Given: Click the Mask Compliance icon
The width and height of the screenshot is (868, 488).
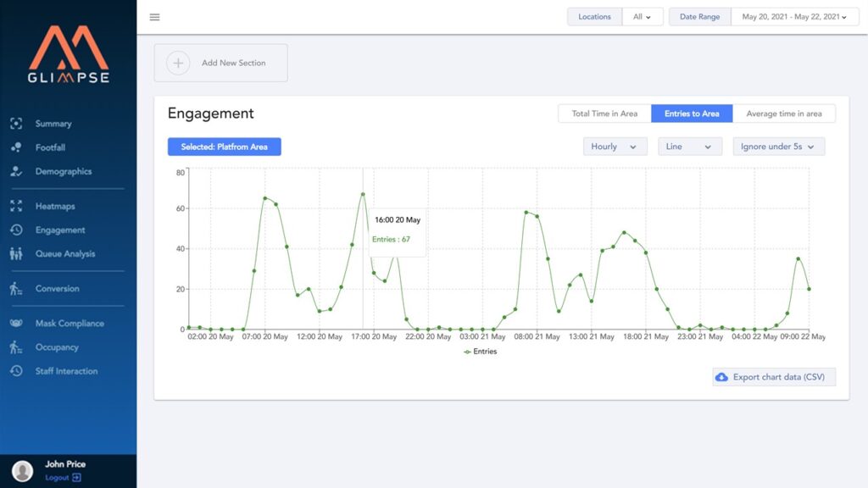Looking at the screenshot, I should (16, 324).
